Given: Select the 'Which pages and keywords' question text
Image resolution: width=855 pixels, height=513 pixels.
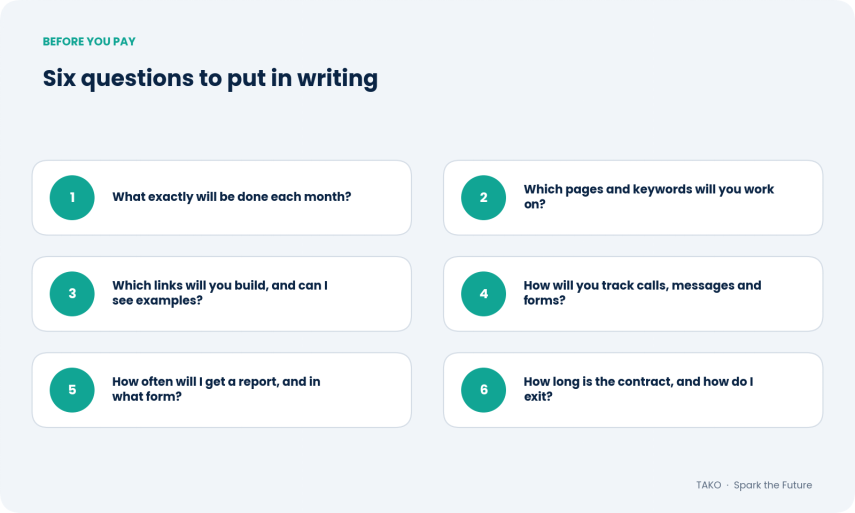Looking at the screenshot, I should click(648, 197).
